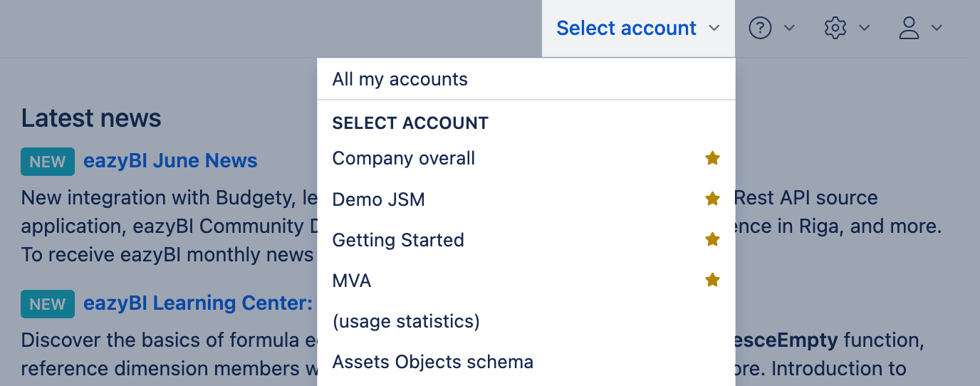Open the user profile icon
The image size is (980, 386).
click(909, 28)
